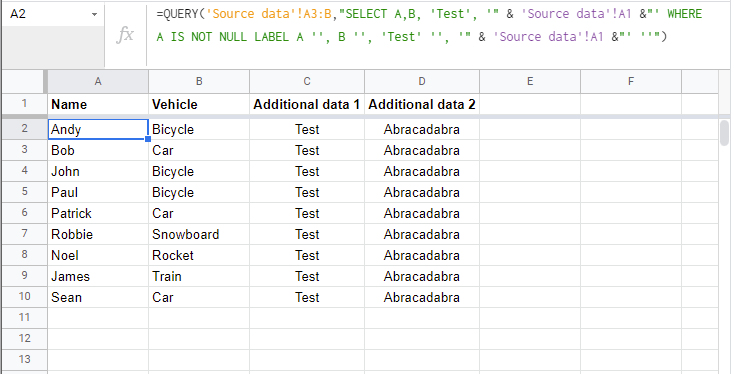Screen dimensions: 734x374
Task: Click the 'Rocket' cell
Action: click(199, 255)
